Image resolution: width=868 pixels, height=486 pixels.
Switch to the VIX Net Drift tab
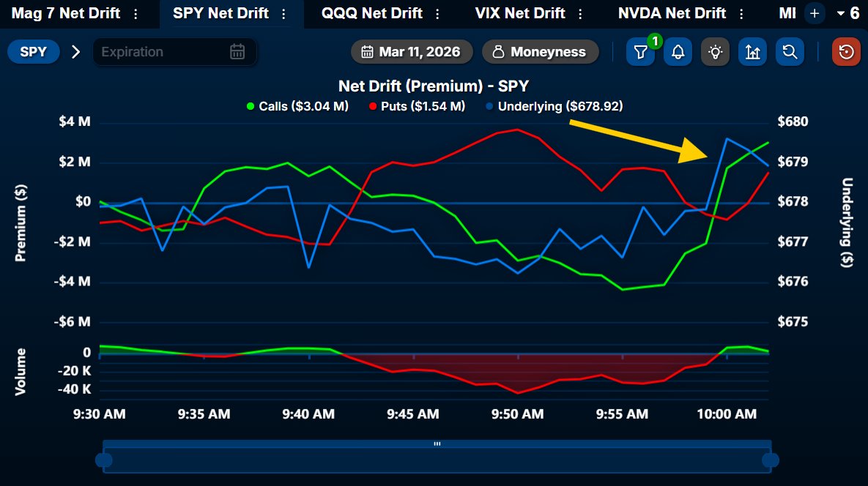[x=520, y=13]
